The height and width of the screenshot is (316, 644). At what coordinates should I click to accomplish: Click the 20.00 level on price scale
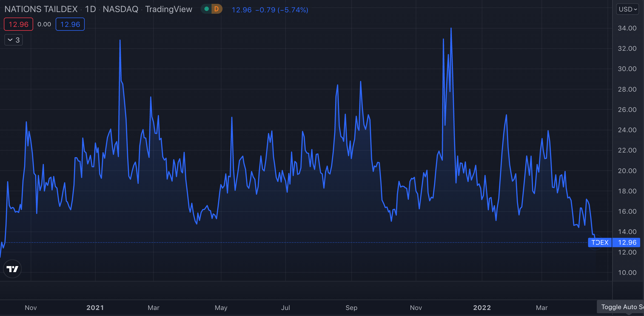pyautogui.click(x=627, y=171)
